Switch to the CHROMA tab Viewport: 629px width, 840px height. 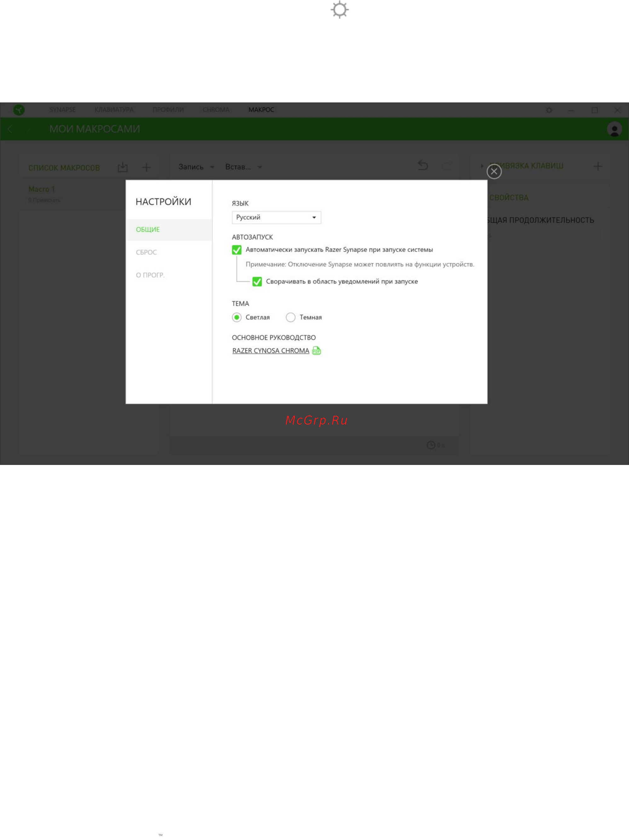click(216, 110)
